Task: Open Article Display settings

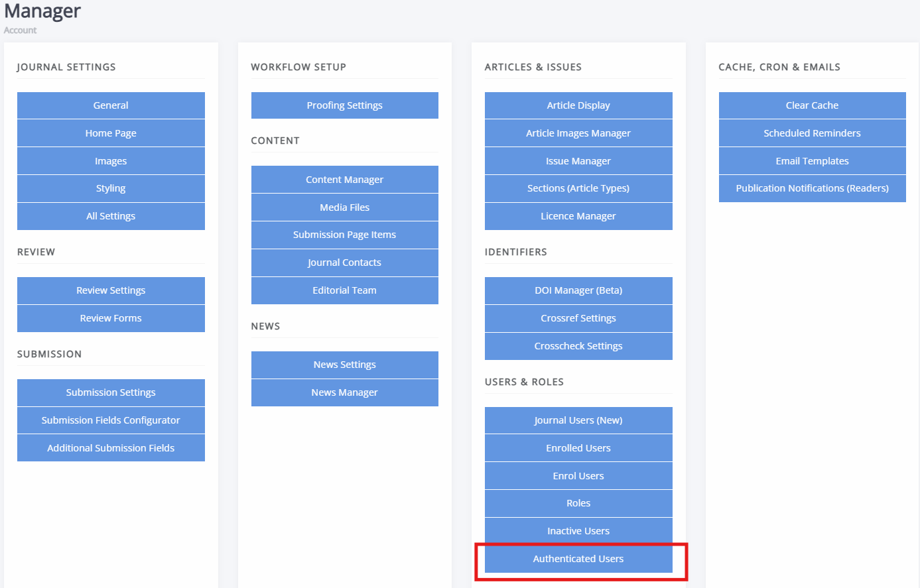Action: (x=578, y=105)
